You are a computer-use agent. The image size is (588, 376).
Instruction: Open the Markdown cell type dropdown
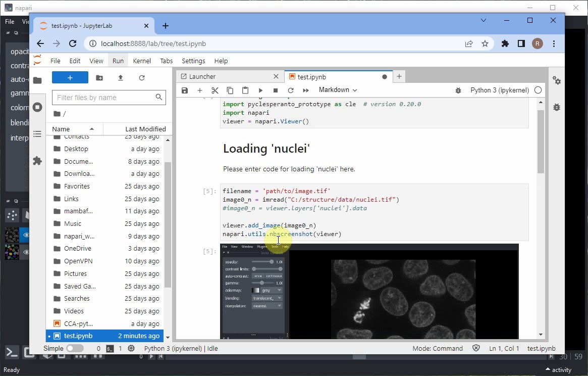pyautogui.click(x=338, y=90)
